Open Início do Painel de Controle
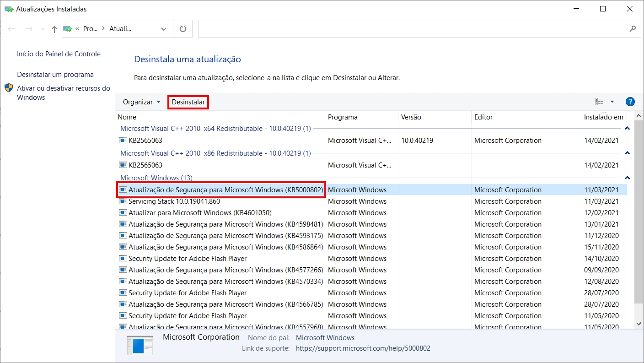Screen dimensions: 644x363 59,54
